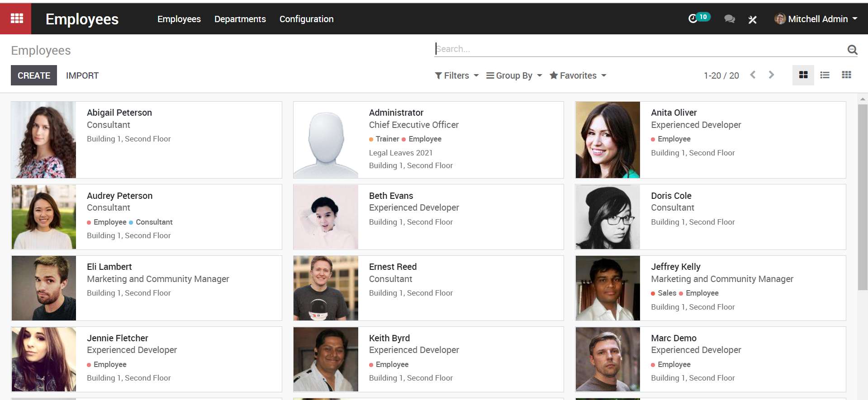The height and width of the screenshot is (400, 868).
Task: Open Audrey Peterson's photo thumbnail
Action: tap(44, 217)
